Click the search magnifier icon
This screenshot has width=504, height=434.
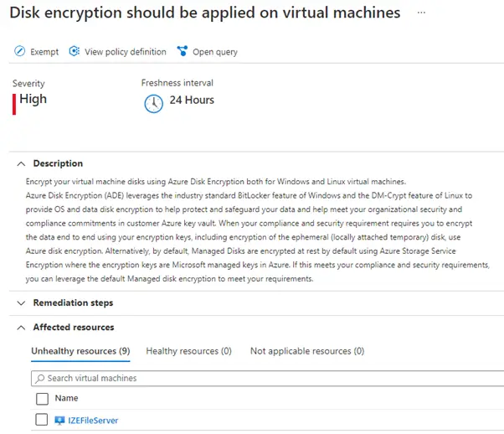click(x=39, y=378)
